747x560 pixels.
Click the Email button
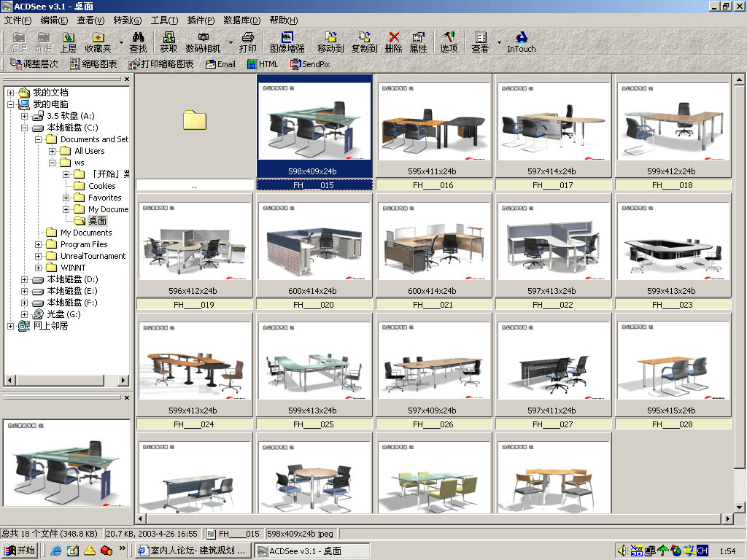click(220, 64)
